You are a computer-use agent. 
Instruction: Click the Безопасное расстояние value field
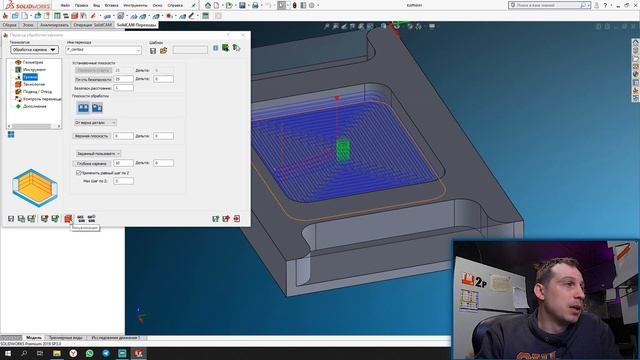click(123, 88)
